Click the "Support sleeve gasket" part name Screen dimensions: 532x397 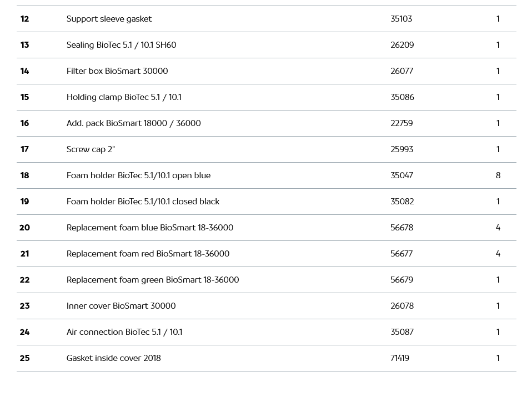point(109,19)
